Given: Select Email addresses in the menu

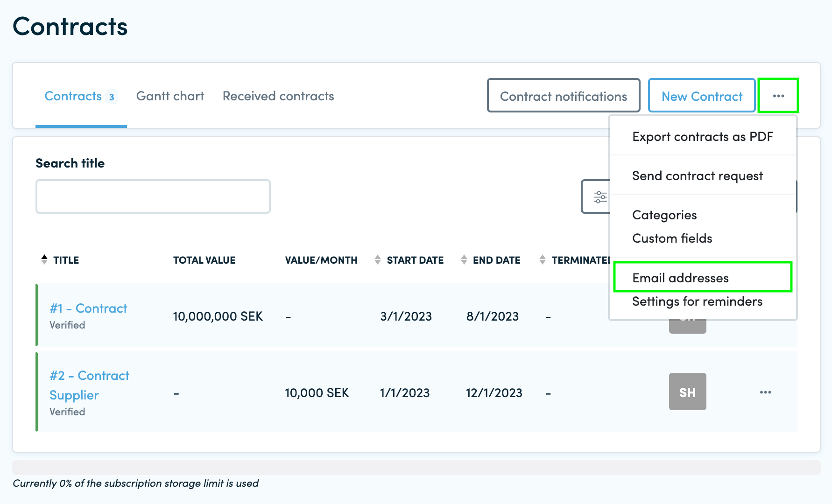Looking at the screenshot, I should (x=703, y=278).
